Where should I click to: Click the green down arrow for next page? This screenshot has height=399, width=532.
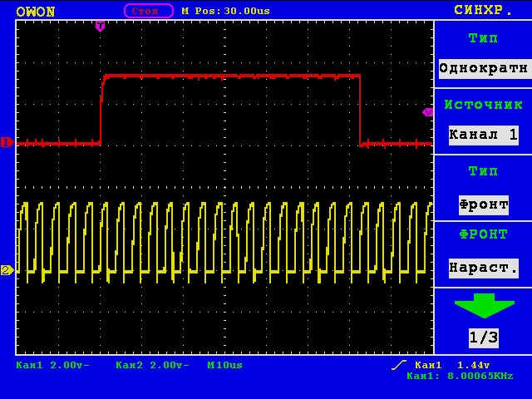[484, 306]
